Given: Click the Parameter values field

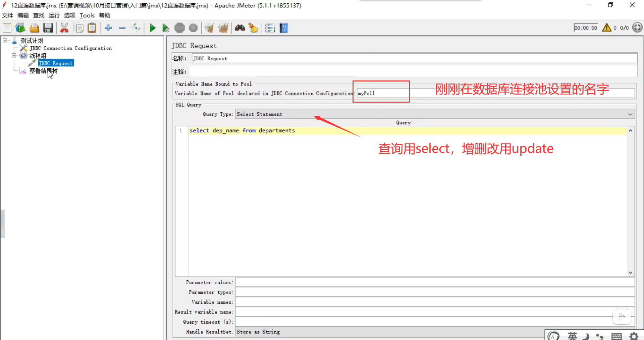Looking at the screenshot, I should (435, 282).
